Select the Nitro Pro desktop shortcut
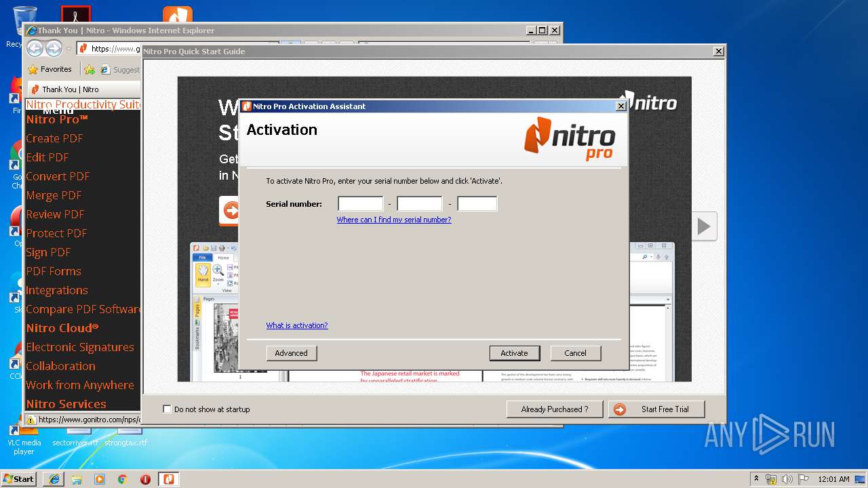 [x=178, y=14]
